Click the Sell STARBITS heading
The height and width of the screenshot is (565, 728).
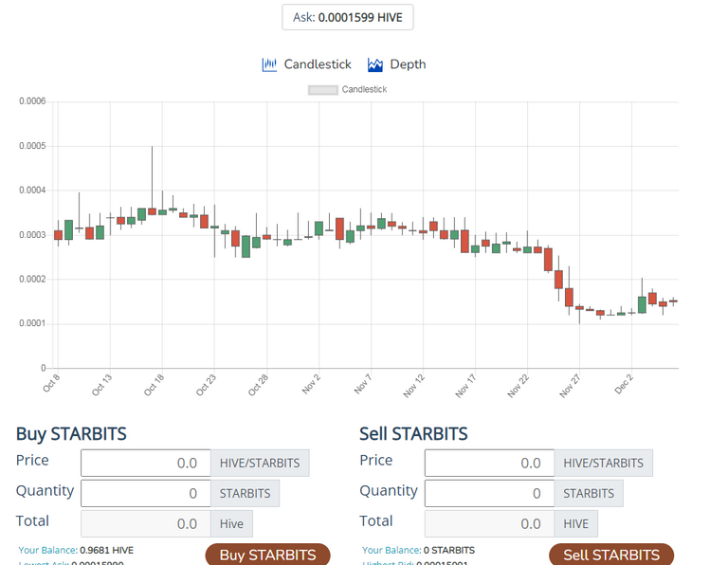pyautogui.click(x=413, y=433)
